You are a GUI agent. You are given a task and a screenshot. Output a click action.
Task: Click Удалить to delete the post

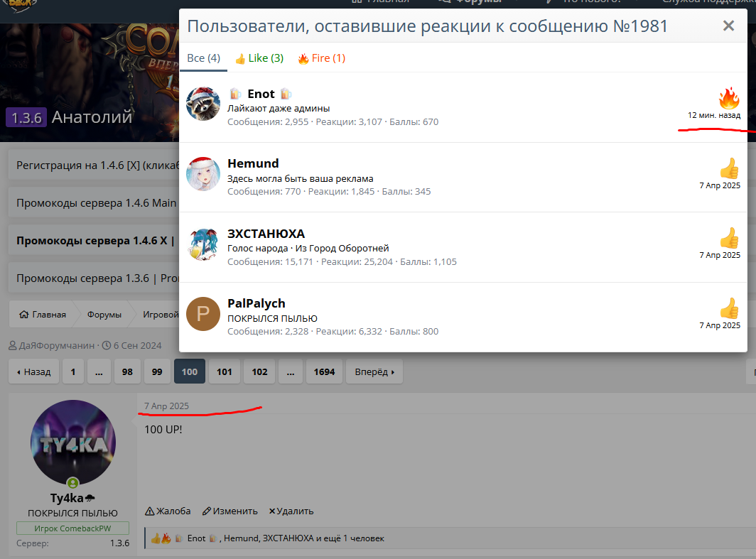coord(291,511)
